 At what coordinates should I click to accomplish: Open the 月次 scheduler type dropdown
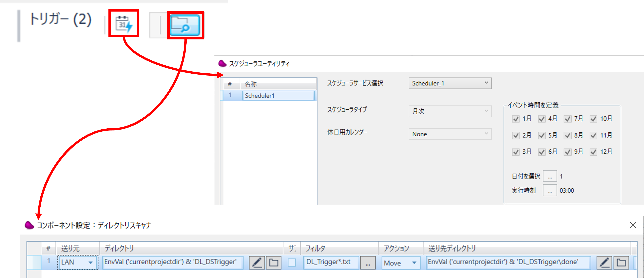tap(450, 111)
